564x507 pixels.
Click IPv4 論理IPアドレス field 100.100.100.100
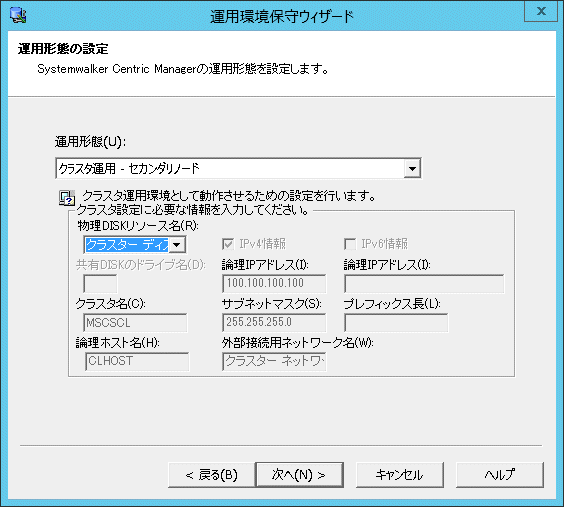coord(274,284)
